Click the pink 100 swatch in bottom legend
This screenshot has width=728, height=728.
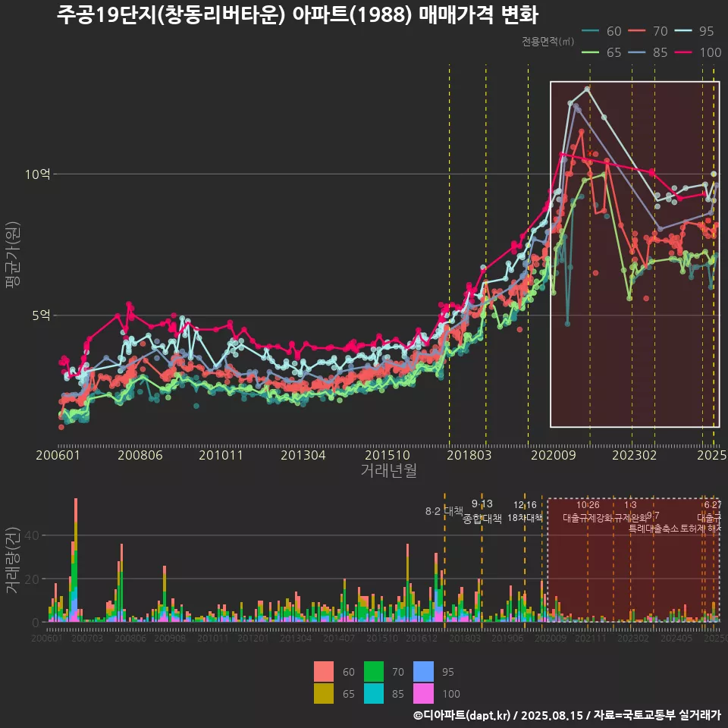pyautogui.click(x=423, y=693)
